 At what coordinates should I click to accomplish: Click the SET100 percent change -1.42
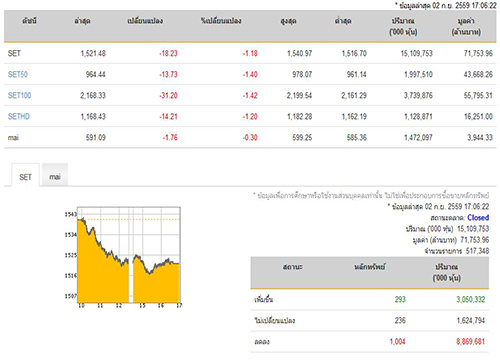(250, 95)
